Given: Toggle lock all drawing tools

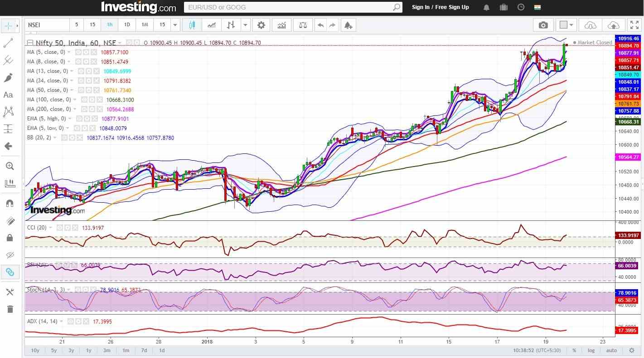Looking at the screenshot, I should point(10,238).
